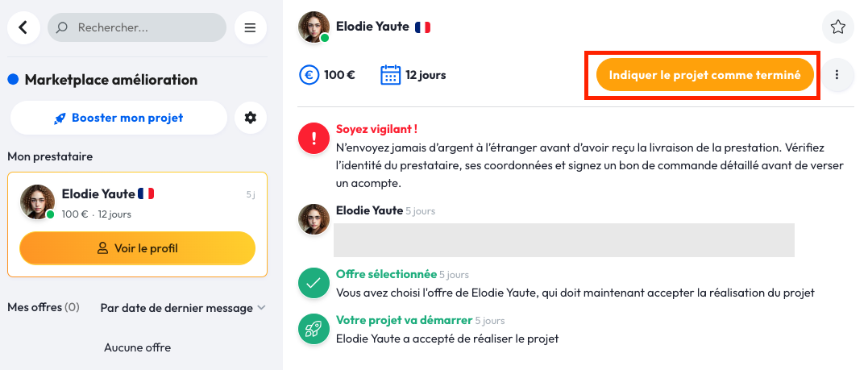This screenshot has height=370, width=868.
Task: Open Voir le profil button
Action: pos(137,248)
